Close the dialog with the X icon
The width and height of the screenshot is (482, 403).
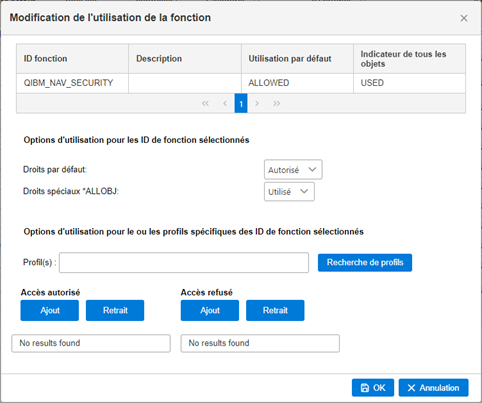pyautogui.click(x=464, y=18)
